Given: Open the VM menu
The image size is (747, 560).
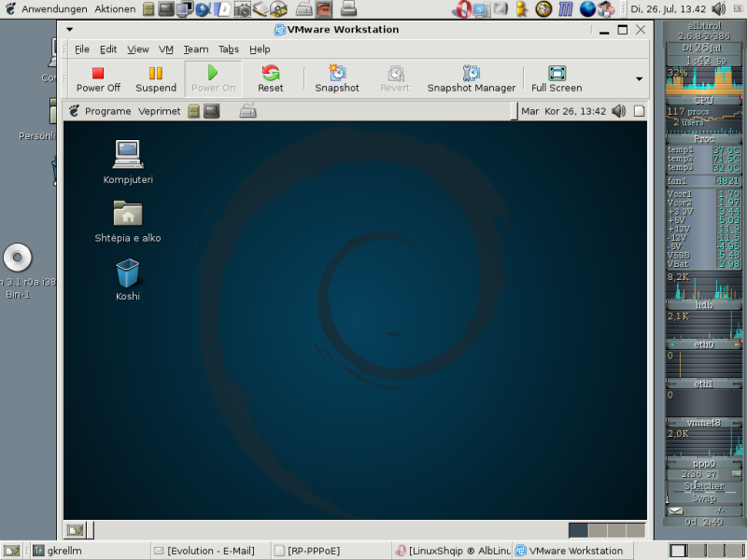Looking at the screenshot, I should pyautogui.click(x=166, y=49).
